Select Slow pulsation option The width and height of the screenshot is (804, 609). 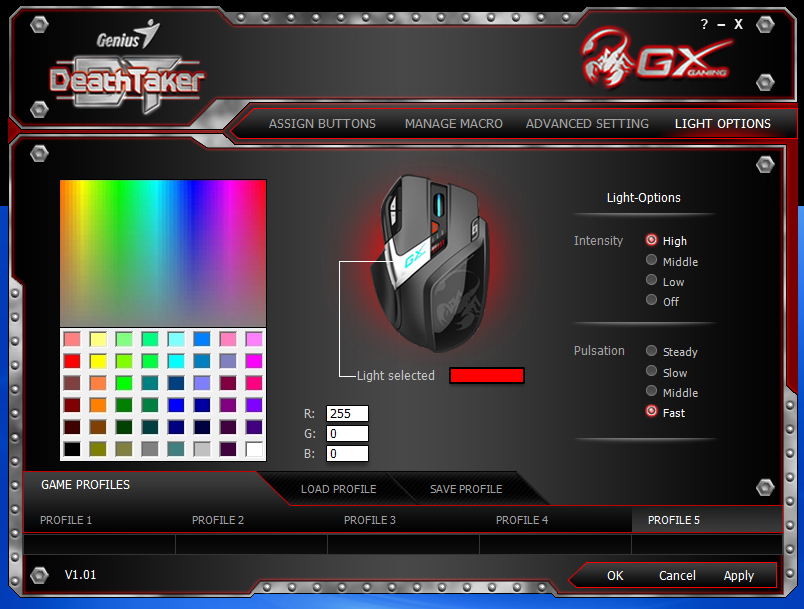652,372
